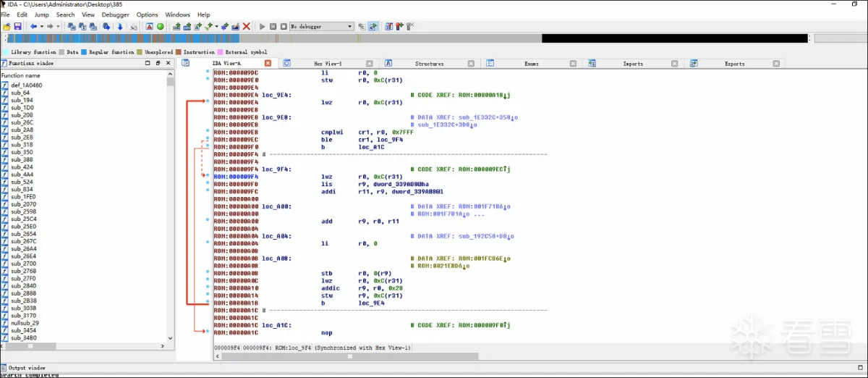Close the IDA View-A tab

(x=268, y=64)
